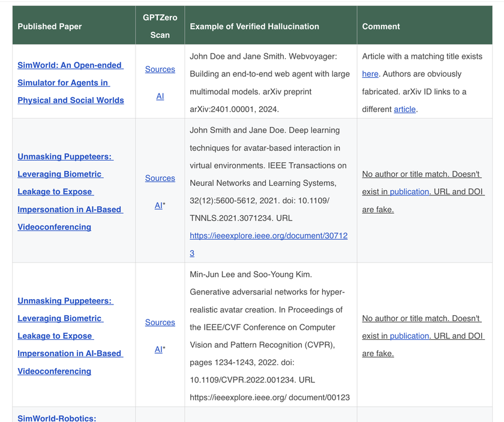Open second Unmasking Puppeteers paper link
The height and width of the screenshot is (422, 504).
[70, 336]
